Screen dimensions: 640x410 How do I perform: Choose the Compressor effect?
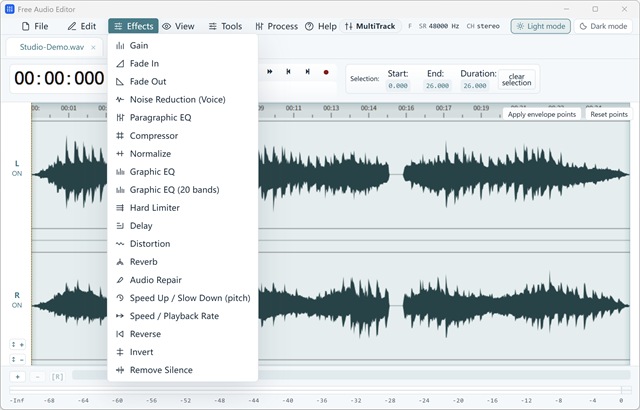[x=182, y=136]
